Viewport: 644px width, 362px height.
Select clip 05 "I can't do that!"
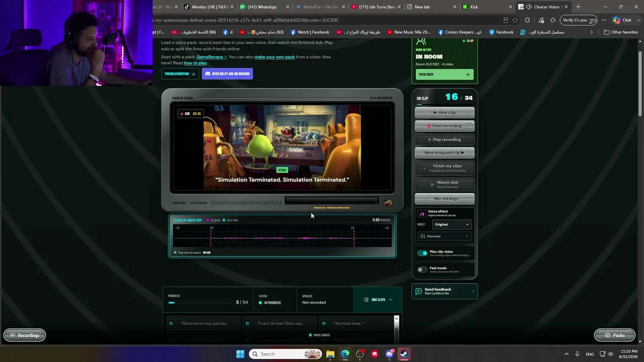279,323
